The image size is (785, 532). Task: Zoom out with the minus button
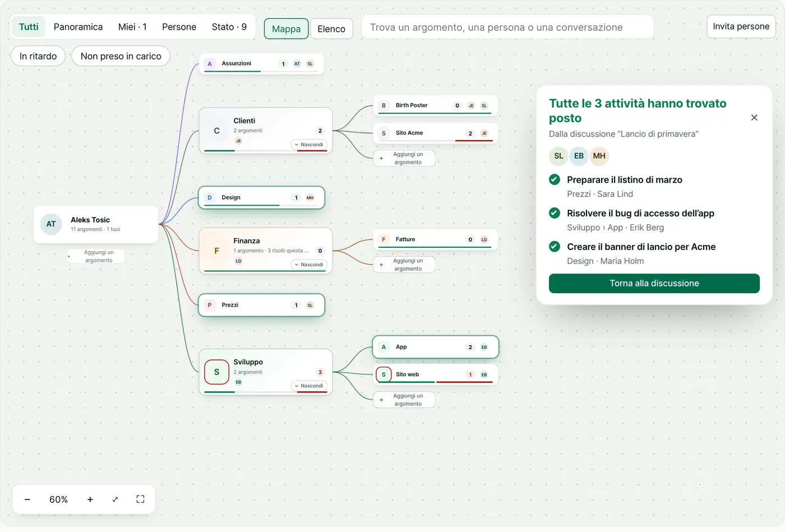(x=27, y=499)
